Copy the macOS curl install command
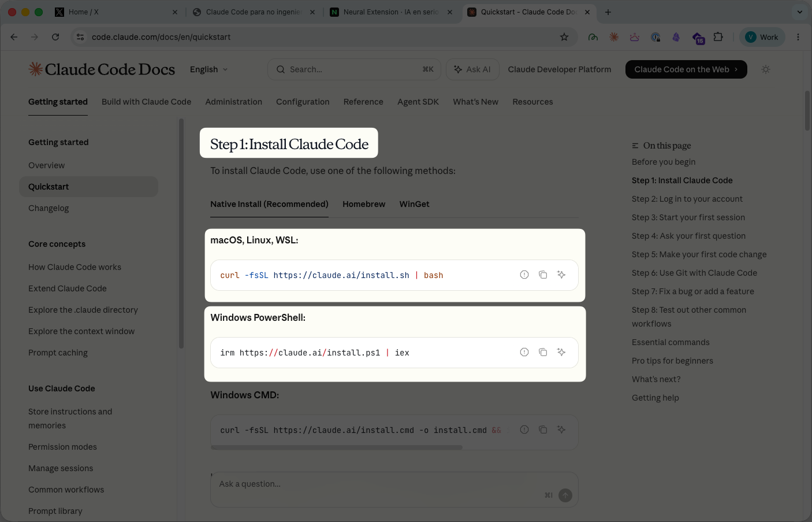The height and width of the screenshot is (522, 812). coord(543,275)
